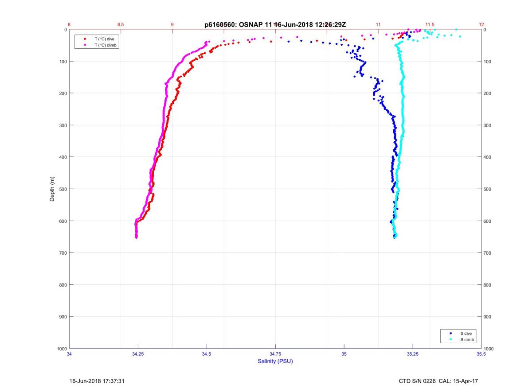Click the blue S dive legend marker
Screen dimensions: 532x392
[x=451, y=333]
